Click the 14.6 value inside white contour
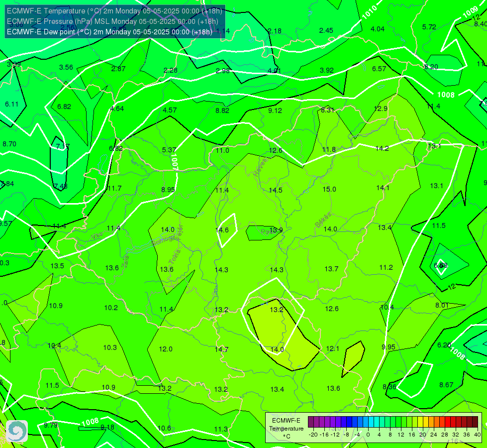 pyautogui.click(x=222, y=230)
